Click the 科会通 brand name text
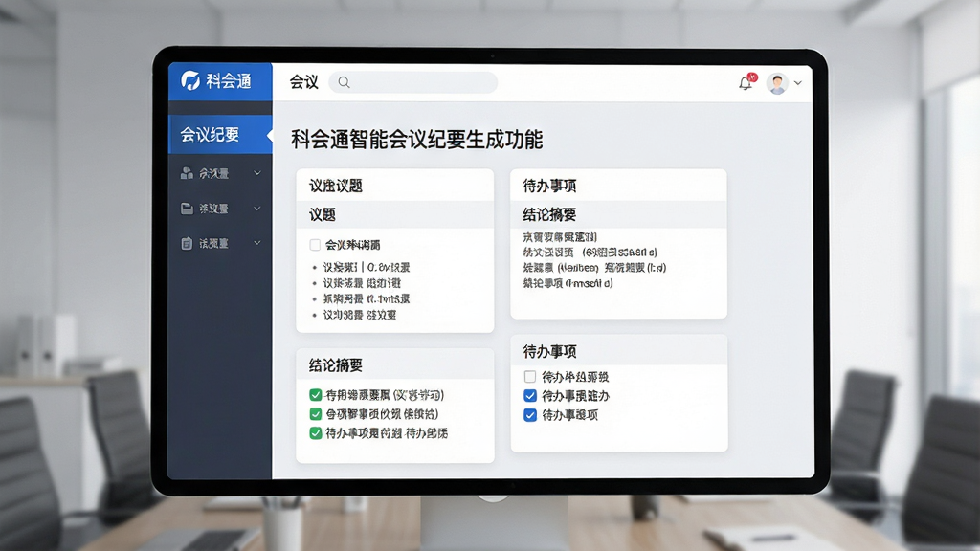This screenshot has width=980, height=551. (x=229, y=81)
